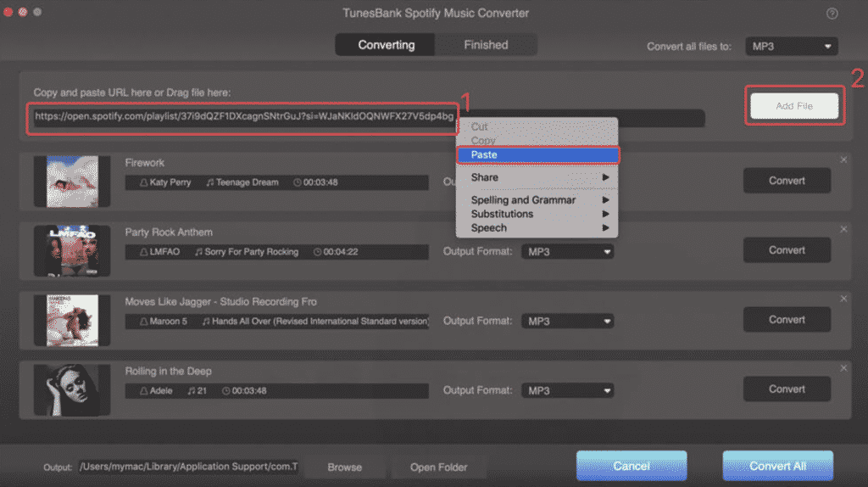Switch to the Finished tab
This screenshot has width=868, height=487.
point(486,45)
